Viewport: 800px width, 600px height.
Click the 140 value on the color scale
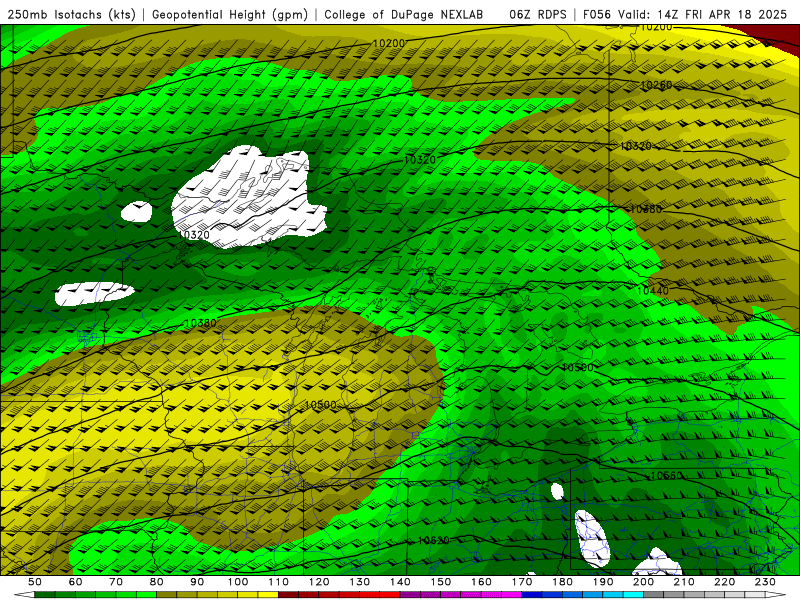tap(400, 582)
